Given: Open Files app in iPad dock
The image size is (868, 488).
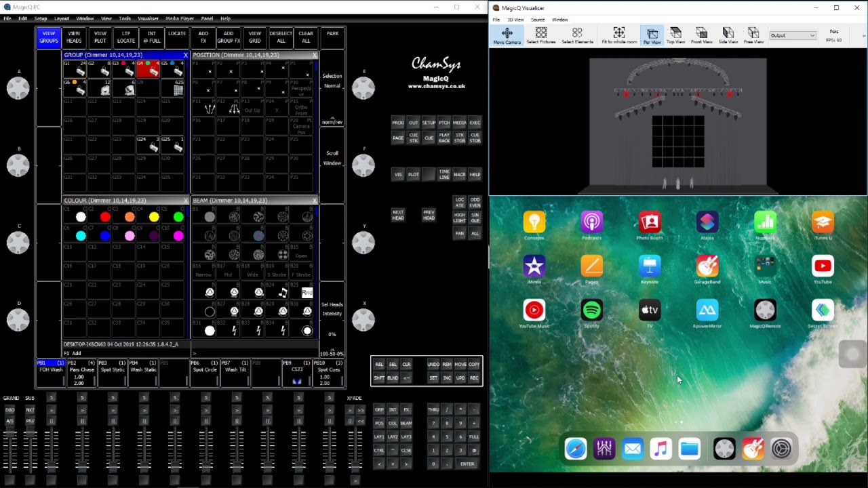Looking at the screenshot, I should pyautogui.click(x=690, y=449).
